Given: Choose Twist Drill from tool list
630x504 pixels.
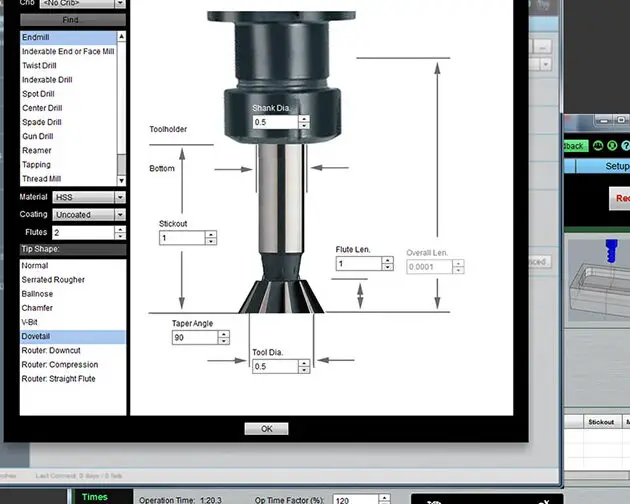Looking at the screenshot, I should 68,66.
